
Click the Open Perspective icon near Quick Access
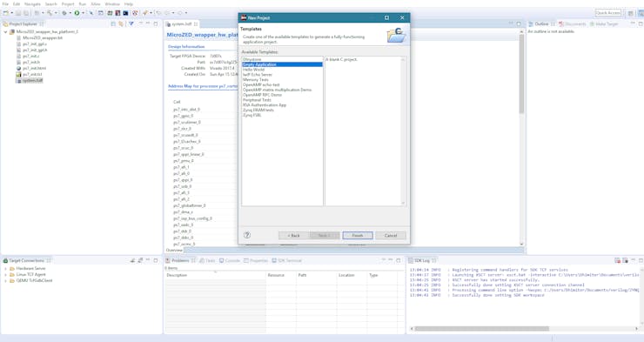click(x=630, y=13)
